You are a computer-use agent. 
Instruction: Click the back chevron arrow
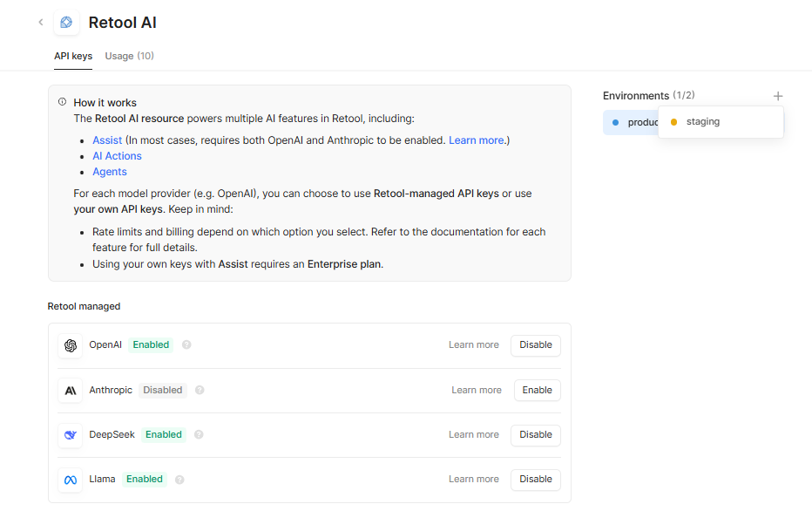[x=41, y=23]
